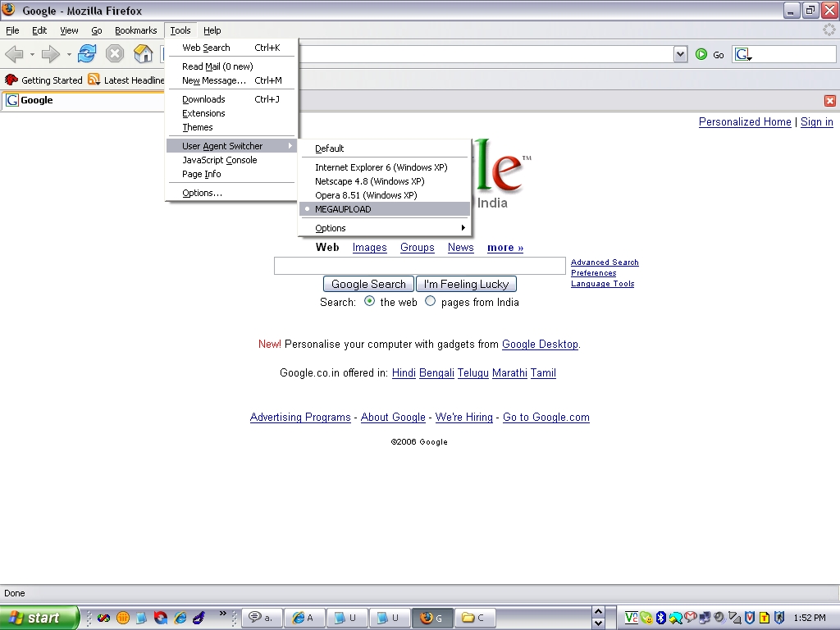
Task: Click the orange round quick launch icon
Action: [x=123, y=618]
